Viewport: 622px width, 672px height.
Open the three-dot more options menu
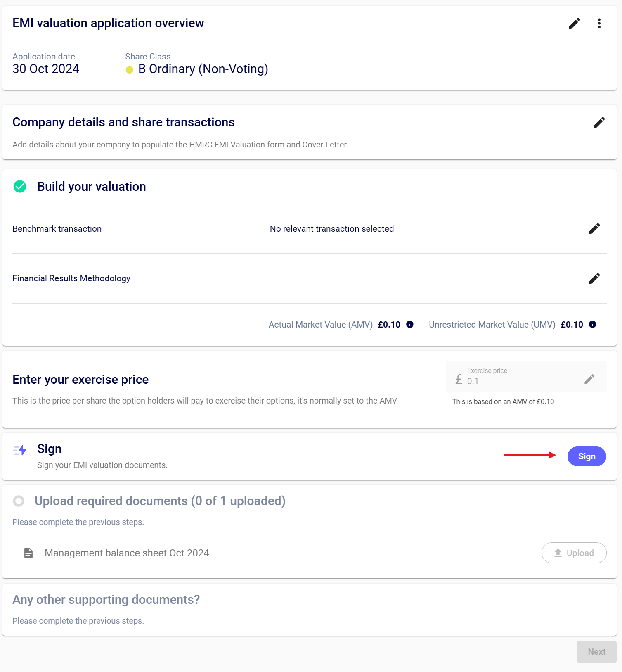coord(599,24)
